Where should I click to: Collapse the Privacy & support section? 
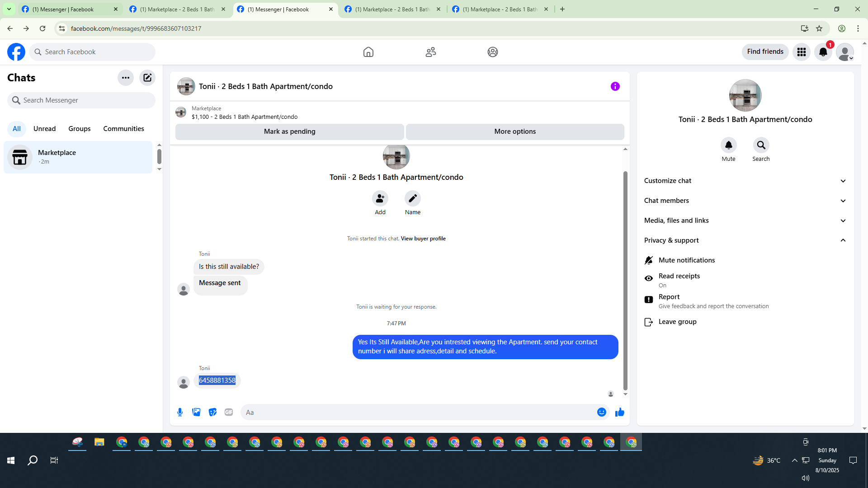coord(744,240)
